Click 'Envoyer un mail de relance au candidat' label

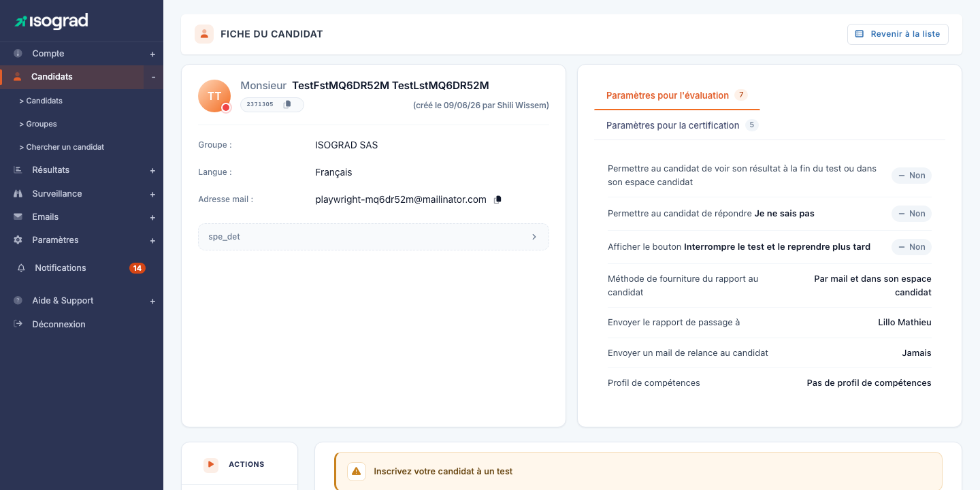[688, 353]
